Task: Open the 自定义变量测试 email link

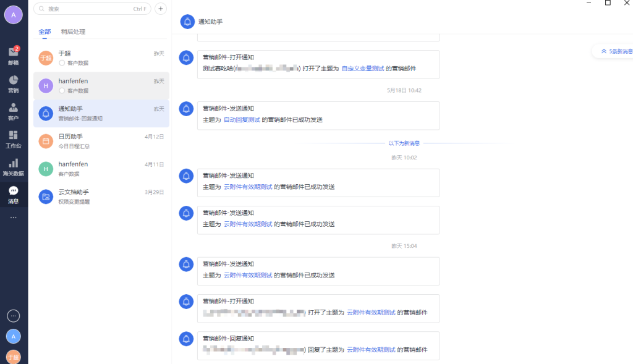Action: click(x=363, y=69)
